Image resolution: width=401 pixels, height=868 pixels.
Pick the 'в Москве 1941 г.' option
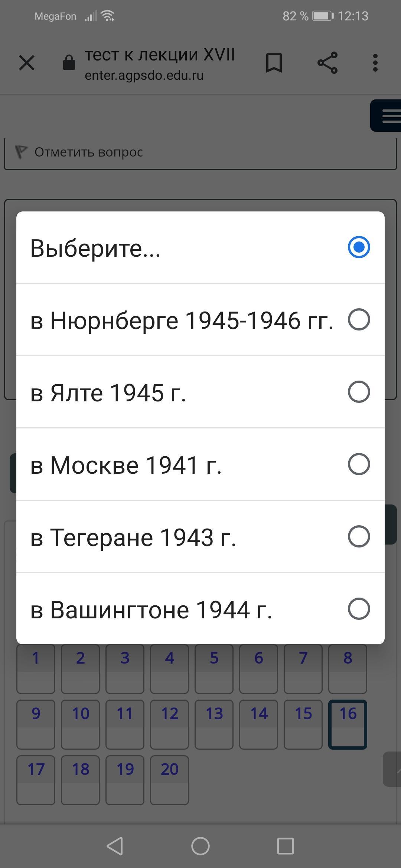coord(359,464)
